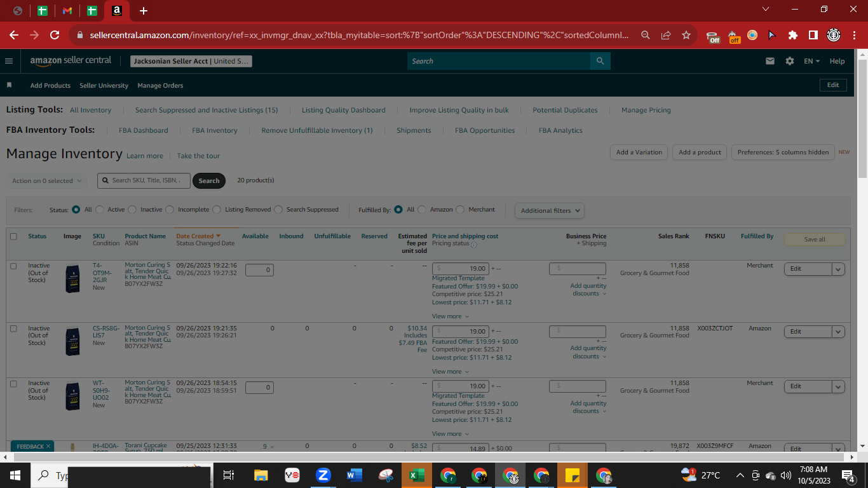Open the Chrome profile avatar

tap(834, 35)
